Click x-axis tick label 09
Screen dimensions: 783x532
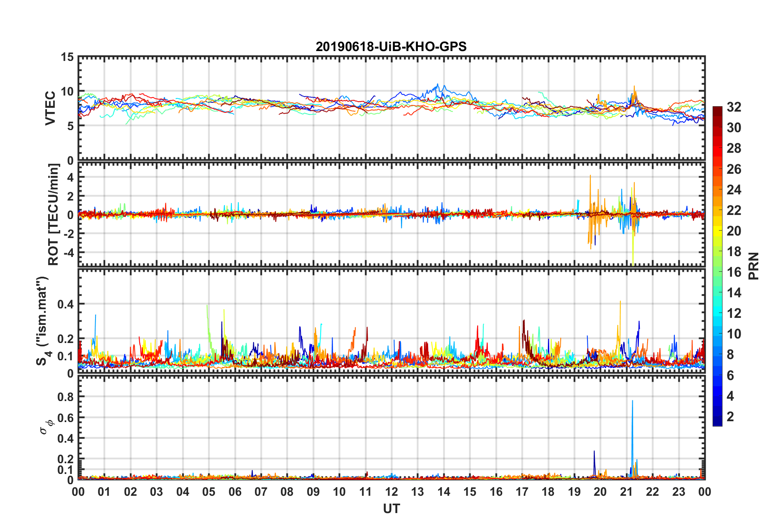tap(313, 492)
